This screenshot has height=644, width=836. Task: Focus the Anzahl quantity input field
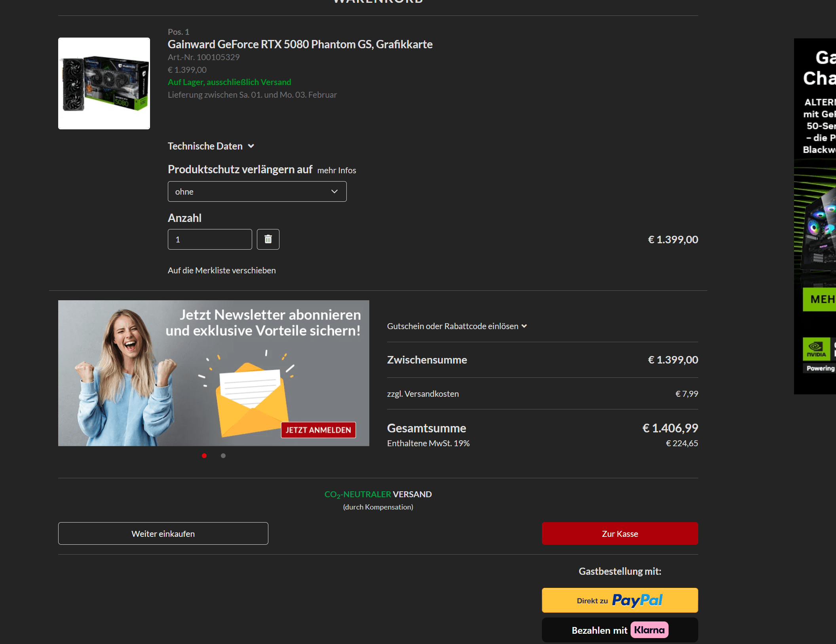coord(210,239)
